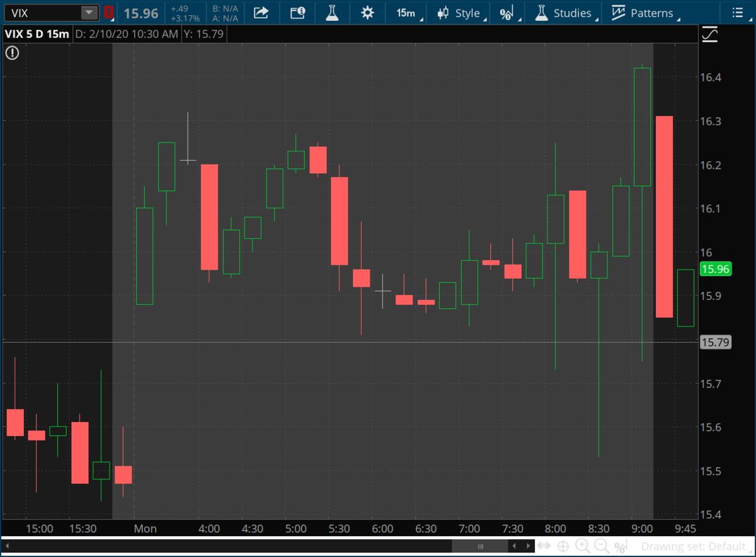Viewport: 756px width, 557px height.
Task: Click the +3.17% change value
Action: coord(185,18)
